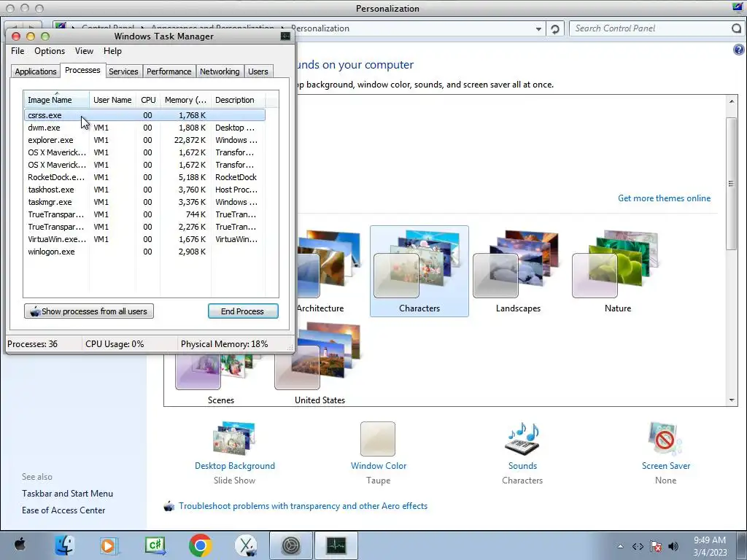This screenshot has width=747, height=560.
Task: Click Get more themes online link
Action: pos(664,198)
